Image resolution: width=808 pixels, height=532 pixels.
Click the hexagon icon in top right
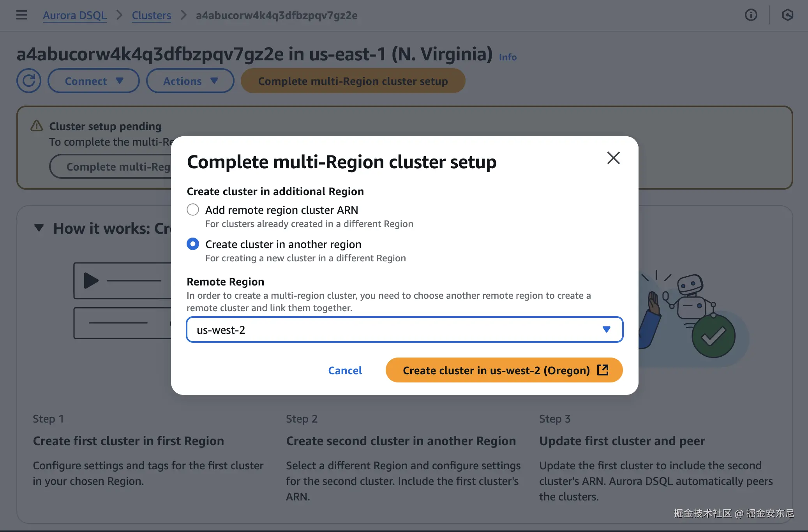787,15
